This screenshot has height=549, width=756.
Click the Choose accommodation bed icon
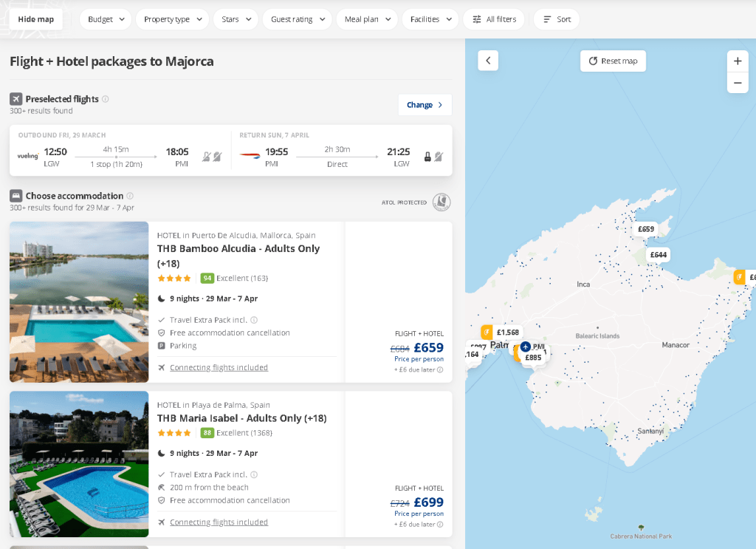tap(16, 196)
